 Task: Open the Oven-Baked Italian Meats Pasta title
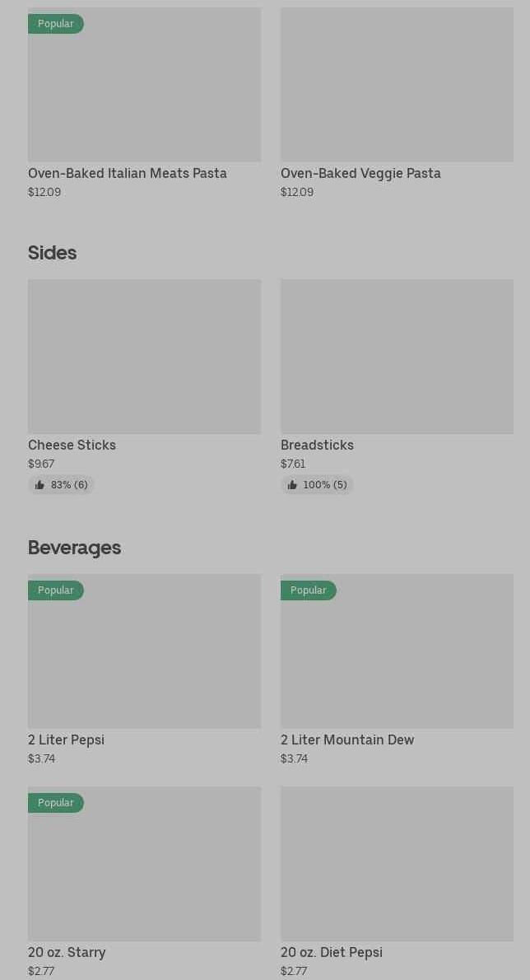pos(128,173)
